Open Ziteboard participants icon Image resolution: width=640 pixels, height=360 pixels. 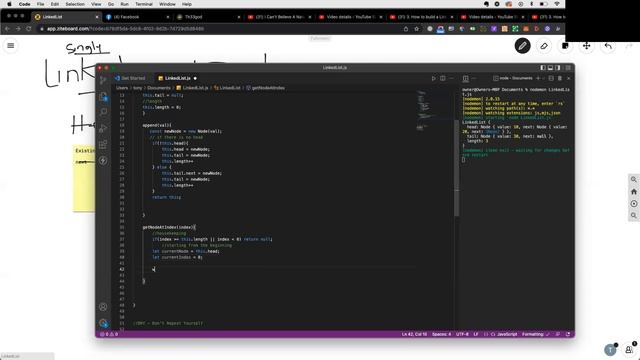pos(629,349)
